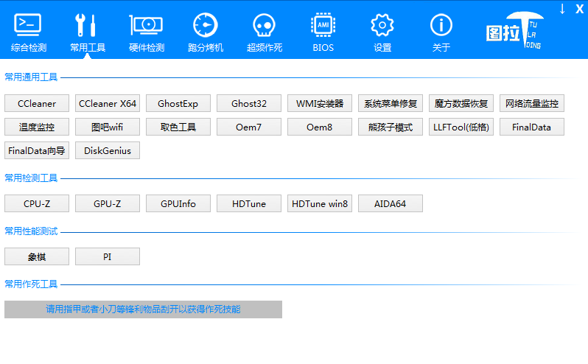Launch 温度监控 tool
Image resolution: width=588 pixels, height=364 pixels.
click(37, 127)
